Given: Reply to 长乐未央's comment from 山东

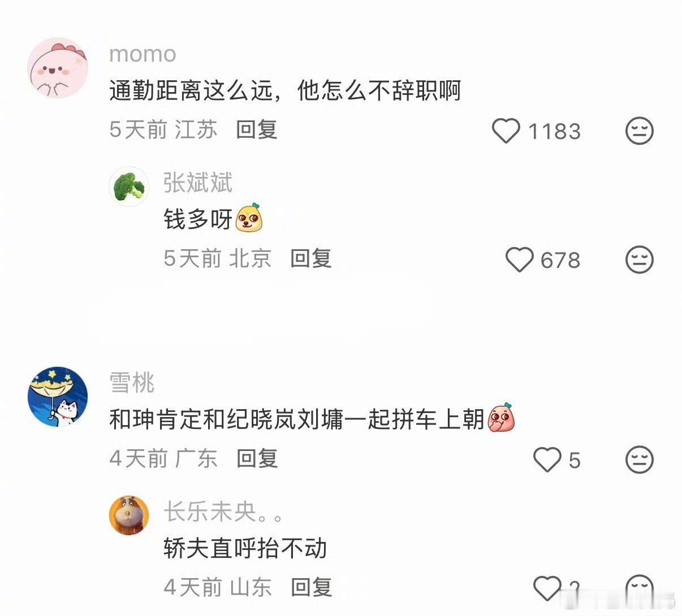Looking at the screenshot, I should [x=311, y=587].
